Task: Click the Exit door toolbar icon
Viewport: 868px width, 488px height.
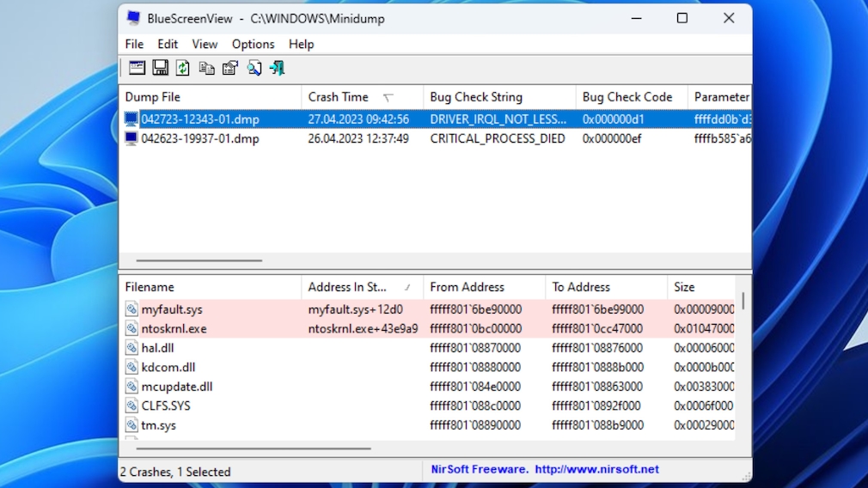Action: 277,68
